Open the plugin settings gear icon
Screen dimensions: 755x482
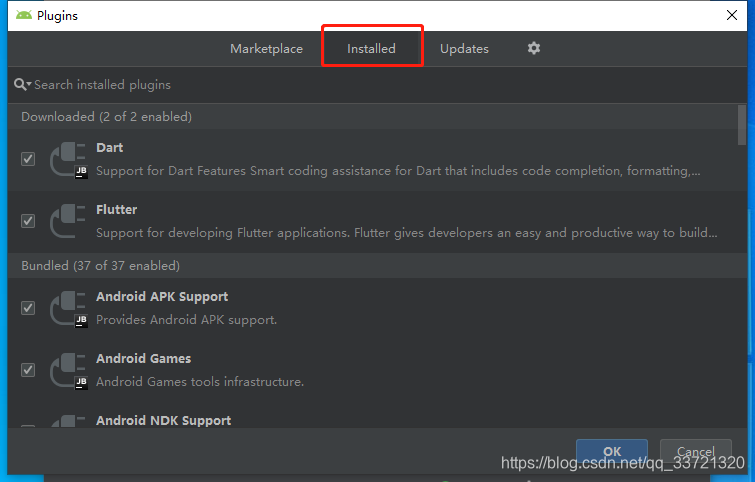(x=534, y=48)
